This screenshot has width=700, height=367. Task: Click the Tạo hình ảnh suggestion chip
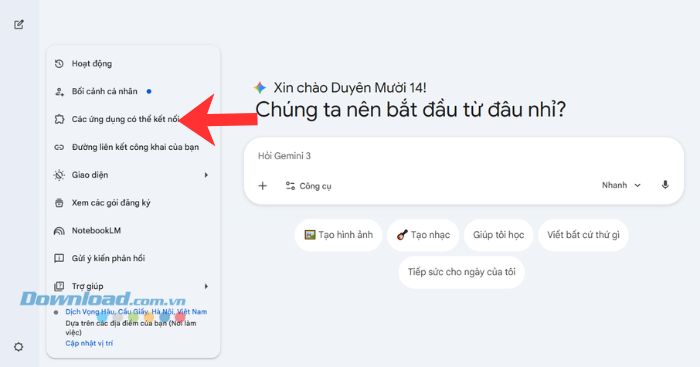click(x=338, y=235)
